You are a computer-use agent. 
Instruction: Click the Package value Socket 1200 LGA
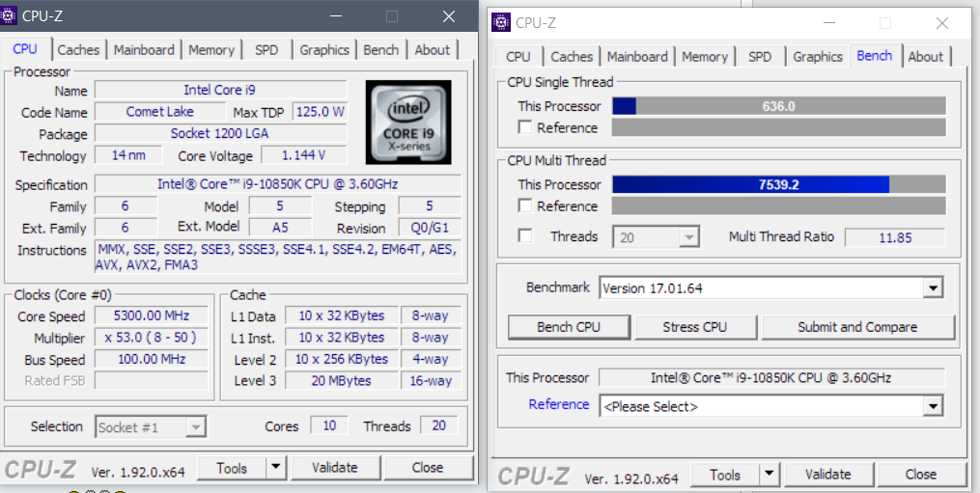220,133
